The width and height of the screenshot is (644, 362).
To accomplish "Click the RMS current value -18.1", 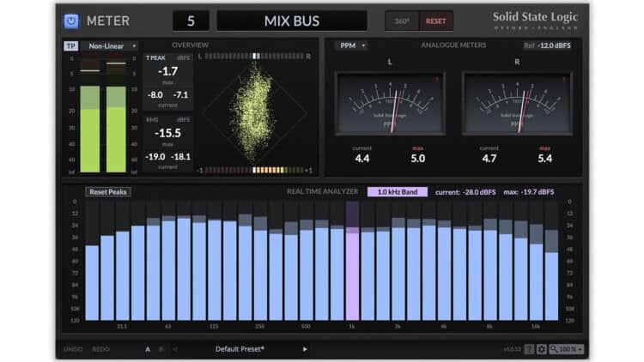I will click(180, 157).
